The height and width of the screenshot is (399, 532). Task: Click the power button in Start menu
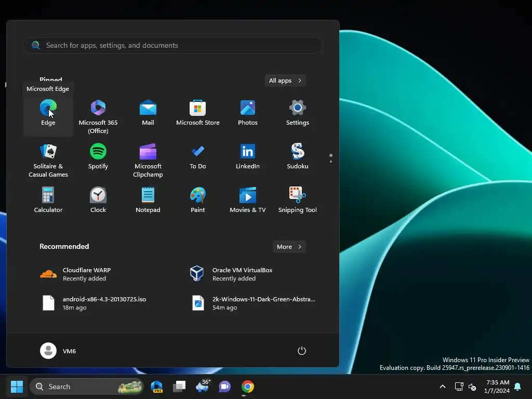pos(302,351)
